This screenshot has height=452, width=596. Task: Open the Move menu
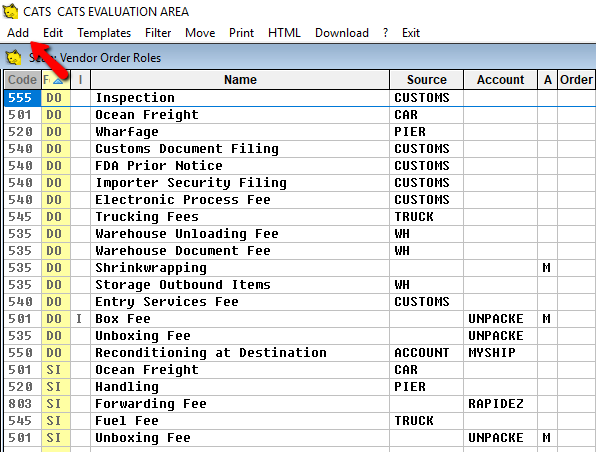click(200, 33)
